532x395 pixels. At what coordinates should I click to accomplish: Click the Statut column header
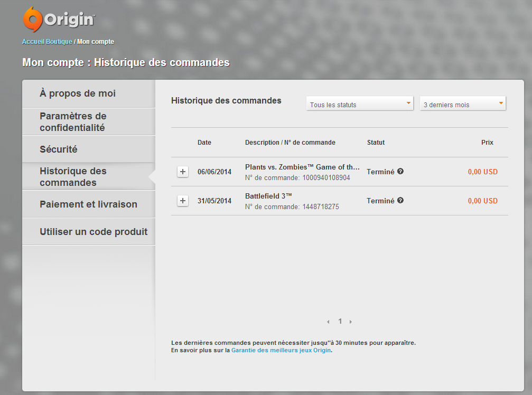pos(376,143)
